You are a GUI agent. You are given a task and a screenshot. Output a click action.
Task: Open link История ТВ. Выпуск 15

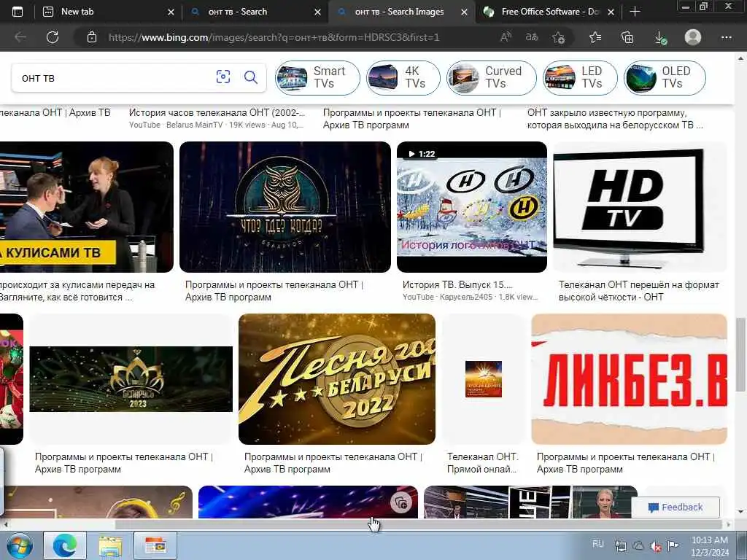click(457, 285)
